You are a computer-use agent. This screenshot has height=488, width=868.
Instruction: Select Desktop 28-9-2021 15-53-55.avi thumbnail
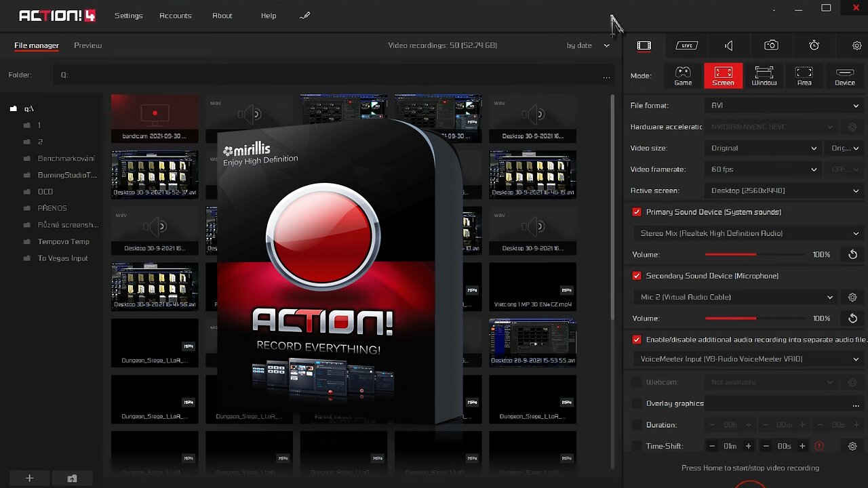click(x=532, y=342)
